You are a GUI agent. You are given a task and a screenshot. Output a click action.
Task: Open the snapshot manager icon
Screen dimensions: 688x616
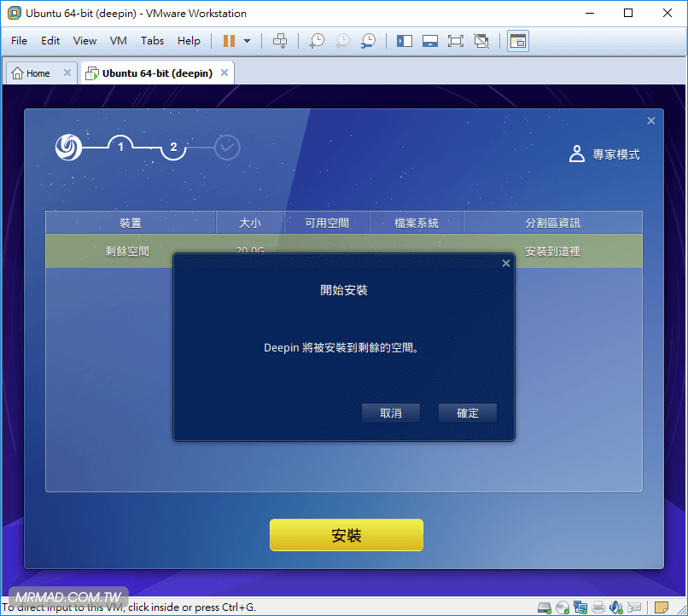pos(368,41)
